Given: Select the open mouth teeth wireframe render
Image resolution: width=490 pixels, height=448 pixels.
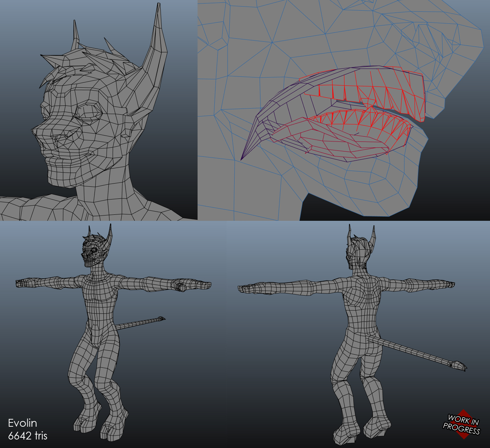Looking at the screenshot, I should point(344,110).
